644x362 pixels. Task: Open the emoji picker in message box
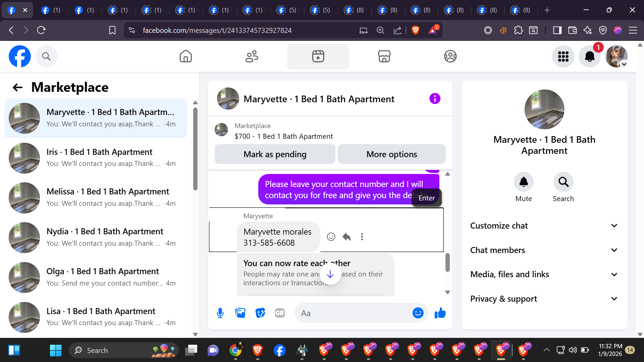pyautogui.click(x=418, y=313)
